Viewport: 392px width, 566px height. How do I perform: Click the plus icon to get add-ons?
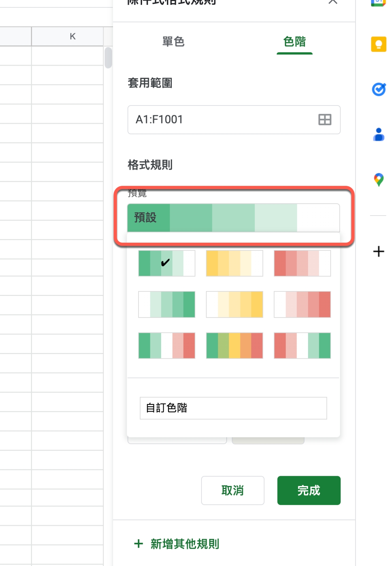point(379,251)
